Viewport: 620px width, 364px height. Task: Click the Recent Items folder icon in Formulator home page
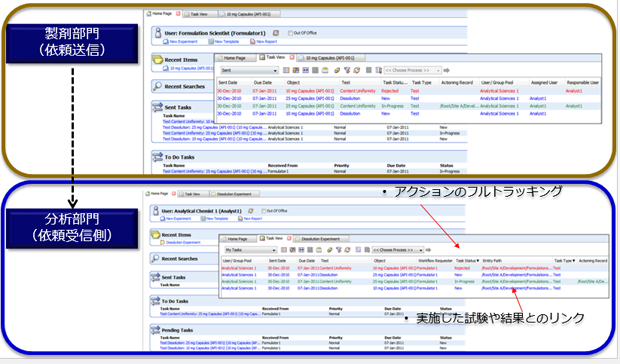158,59
